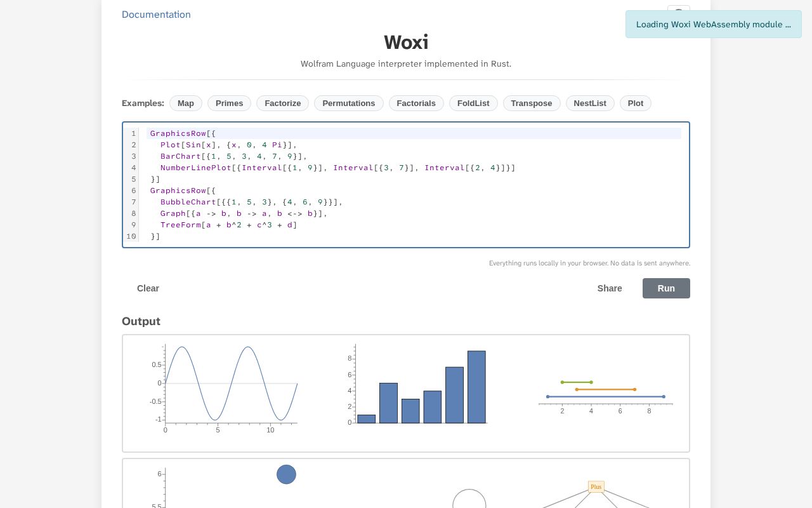The image size is (812, 508).
Task: Clear the code editor contents
Action: (148, 288)
